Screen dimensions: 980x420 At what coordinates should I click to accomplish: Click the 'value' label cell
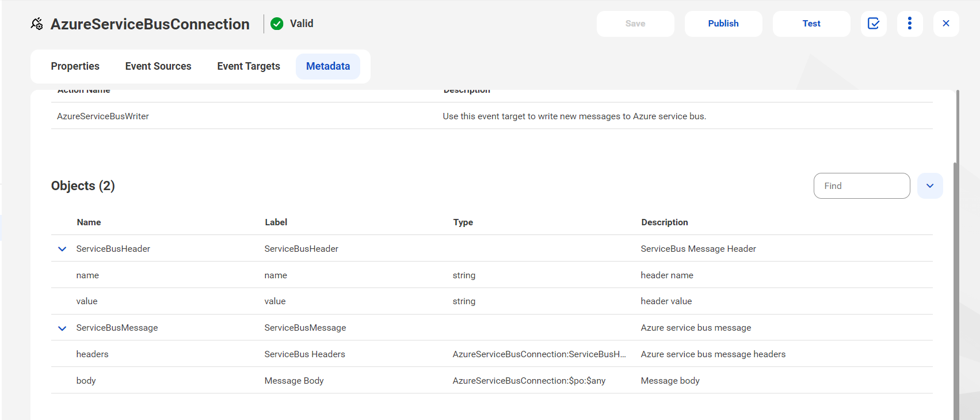tap(275, 301)
